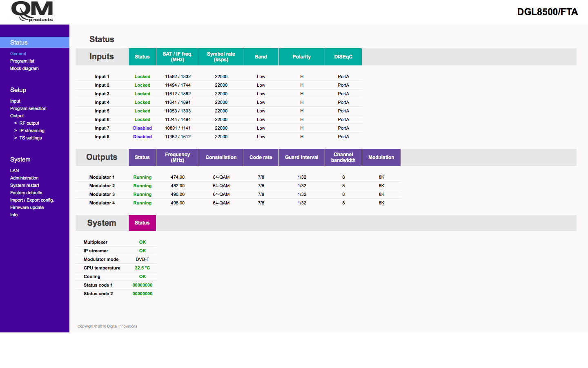This screenshot has height=368, width=588.
Task: Open the IP streaming submenu item
Action: tap(32, 130)
